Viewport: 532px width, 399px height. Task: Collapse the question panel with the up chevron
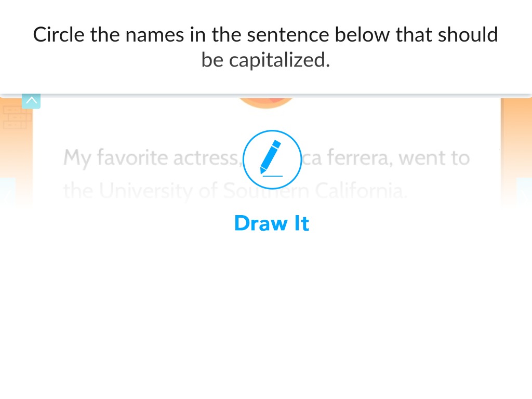tap(31, 101)
